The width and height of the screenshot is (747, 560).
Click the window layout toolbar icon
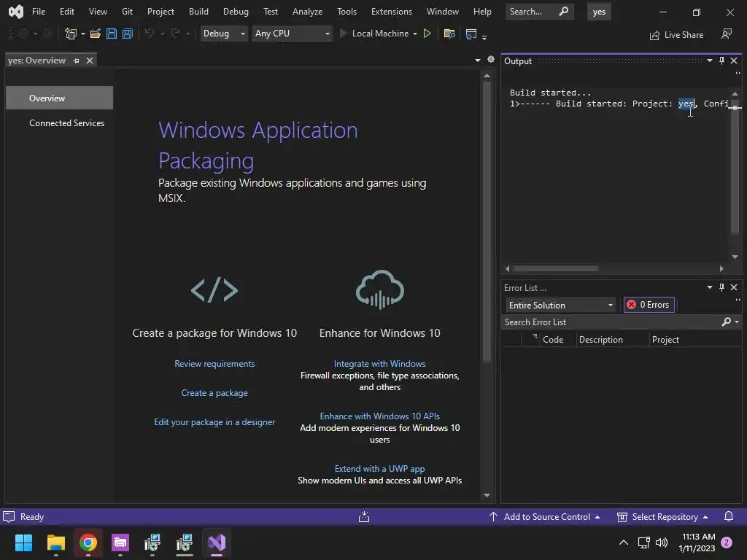coord(471,34)
